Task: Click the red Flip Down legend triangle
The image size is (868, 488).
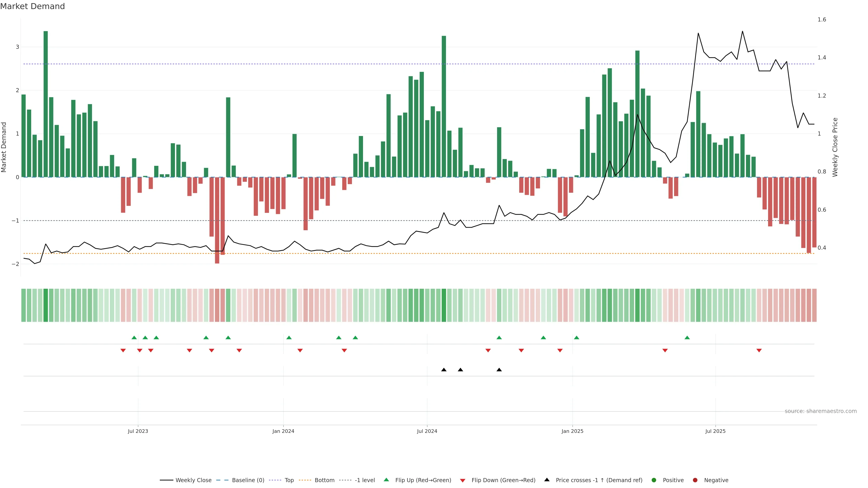Action: pyautogui.click(x=463, y=481)
